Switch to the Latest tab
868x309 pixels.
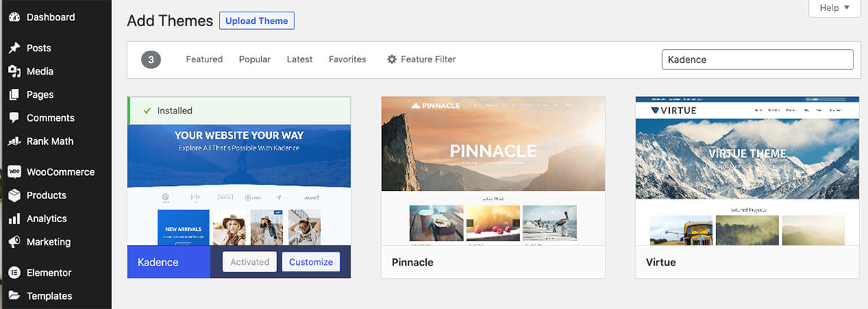(299, 59)
